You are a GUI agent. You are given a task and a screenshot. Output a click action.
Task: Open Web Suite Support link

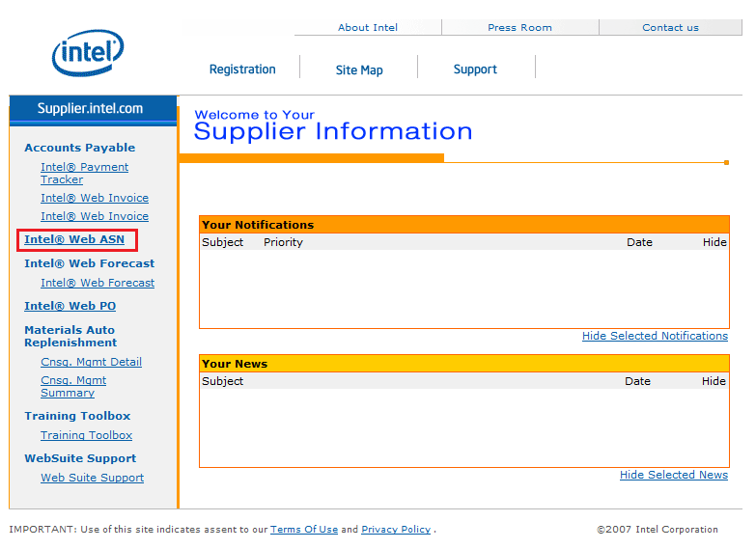pos(92,478)
